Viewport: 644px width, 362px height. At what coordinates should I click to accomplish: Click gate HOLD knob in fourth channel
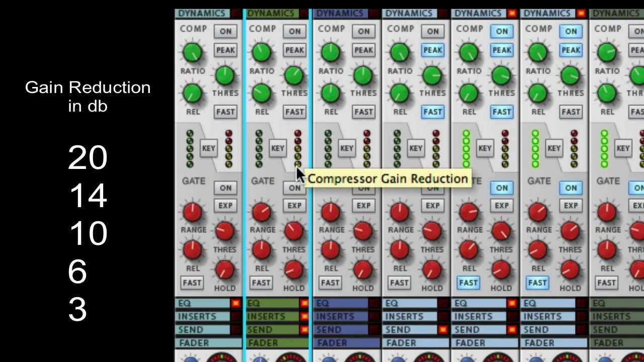pyautogui.click(x=432, y=270)
